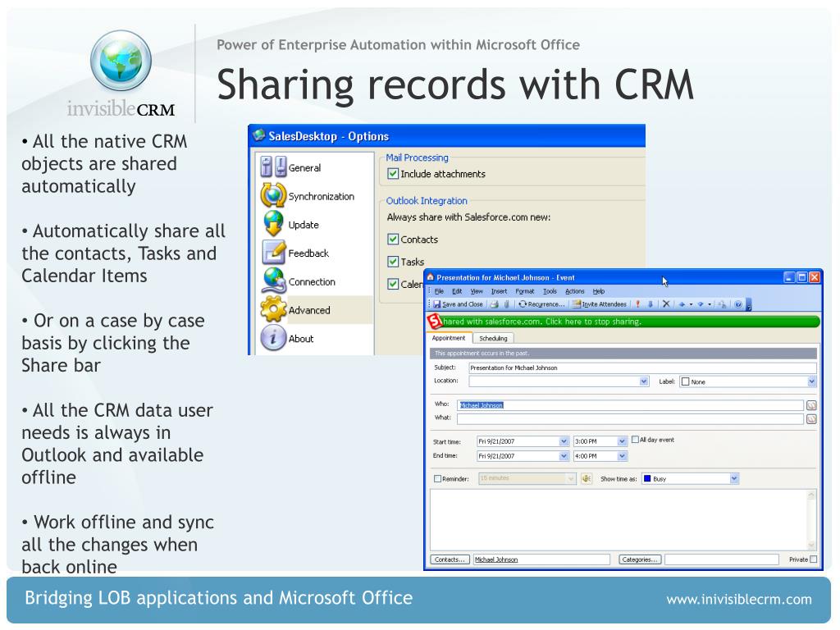Select the Synchronization icon in Options sidebar
This screenshot has width=840, height=630.
(273, 195)
